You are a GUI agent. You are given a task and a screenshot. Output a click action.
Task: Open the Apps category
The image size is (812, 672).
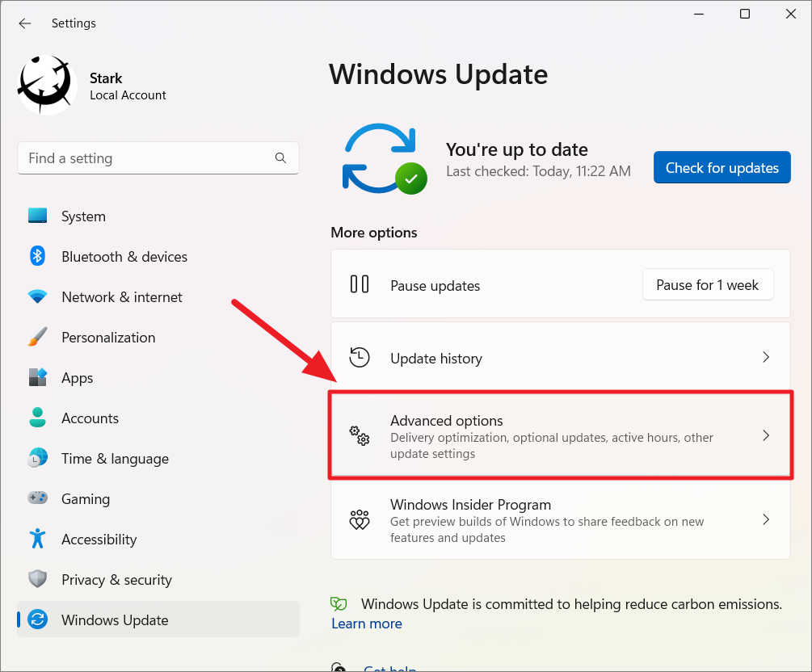click(158, 377)
